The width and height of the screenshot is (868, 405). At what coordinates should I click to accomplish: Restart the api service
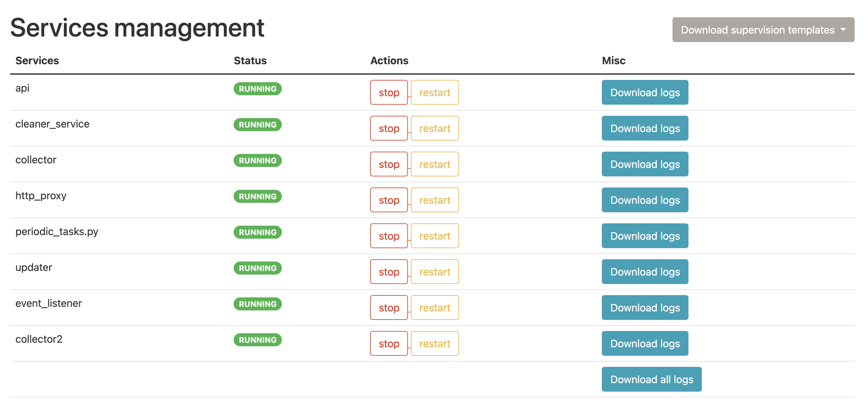coord(434,92)
